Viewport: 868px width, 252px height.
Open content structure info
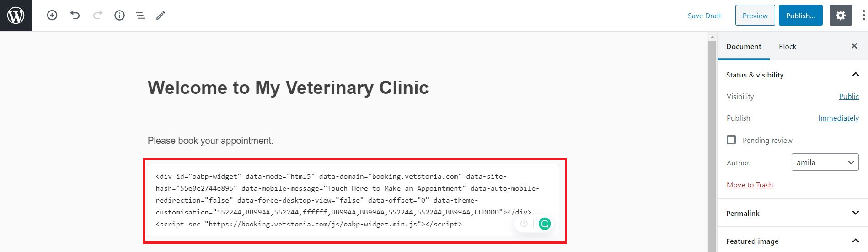[119, 16]
